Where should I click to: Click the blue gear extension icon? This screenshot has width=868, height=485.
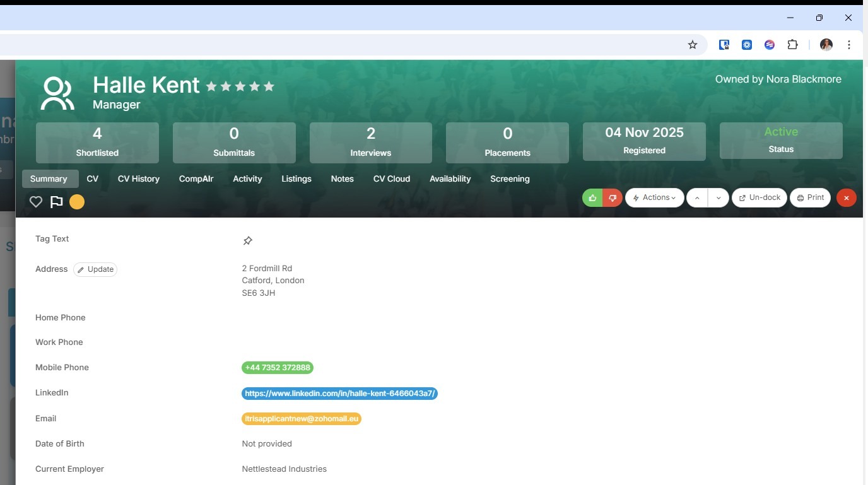pyautogui.click(x=747, y=45)
